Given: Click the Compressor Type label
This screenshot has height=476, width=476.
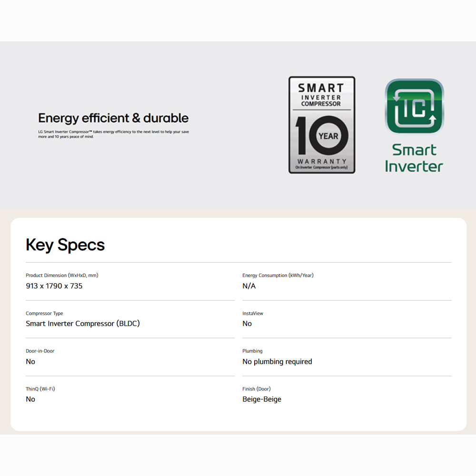Looking at the screenshot, I should (44, 313).
